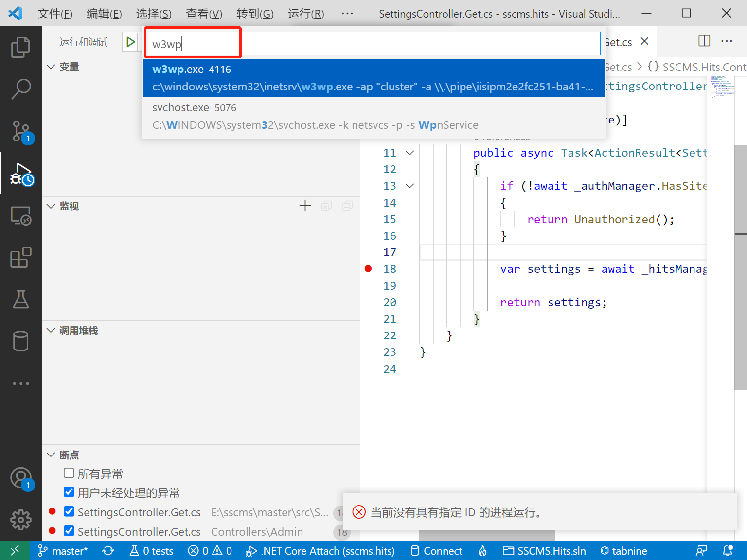Viewport: 747px width, 560px height.
Task: Uncheck the 用户未经处理的异常 checkbox
Action: [x=69, y=492]
